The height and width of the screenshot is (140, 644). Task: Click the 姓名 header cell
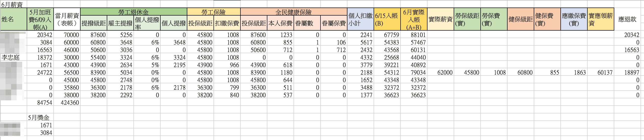coord(14,19)
